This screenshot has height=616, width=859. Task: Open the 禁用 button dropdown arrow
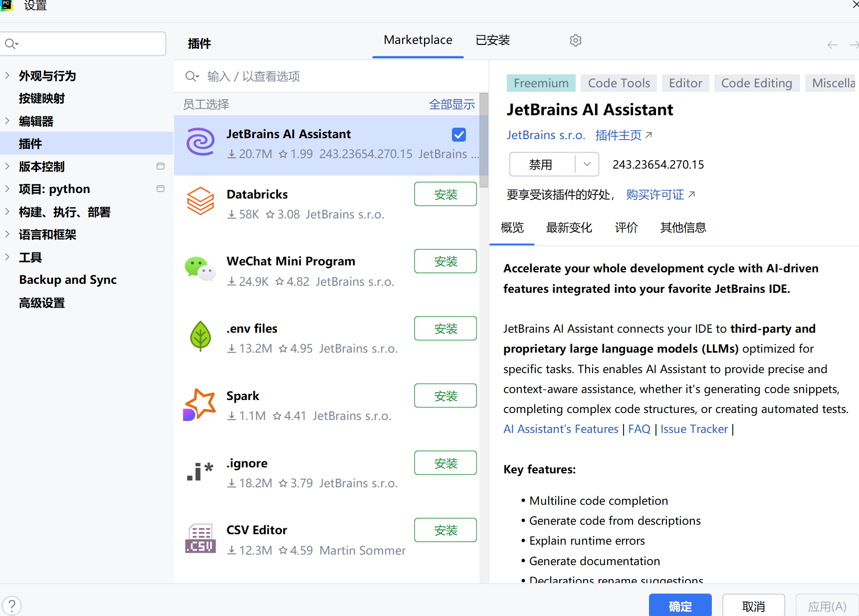[x=587, y=164]
